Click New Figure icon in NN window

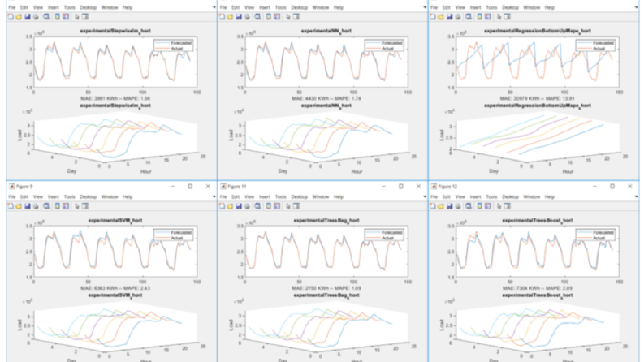[223, 17]
